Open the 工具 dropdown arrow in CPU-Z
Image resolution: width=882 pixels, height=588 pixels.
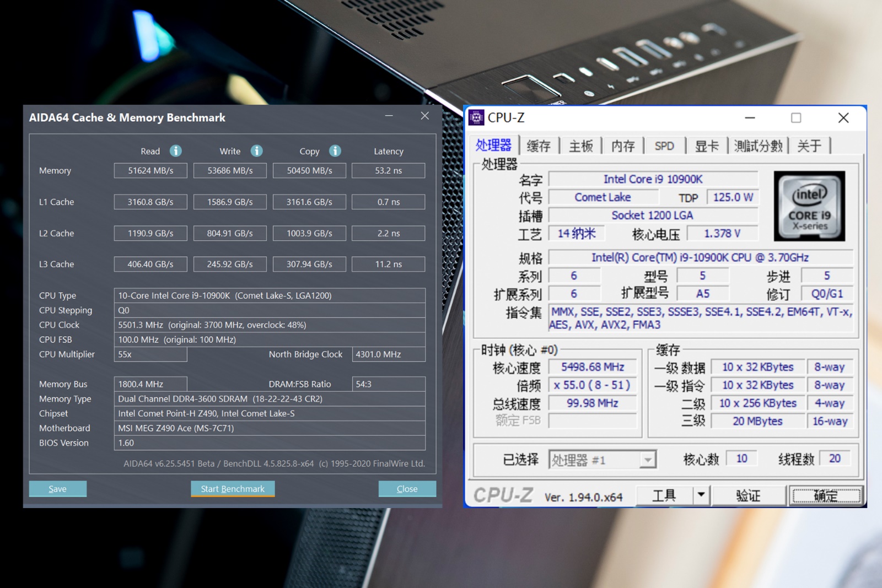pos(701,495)
